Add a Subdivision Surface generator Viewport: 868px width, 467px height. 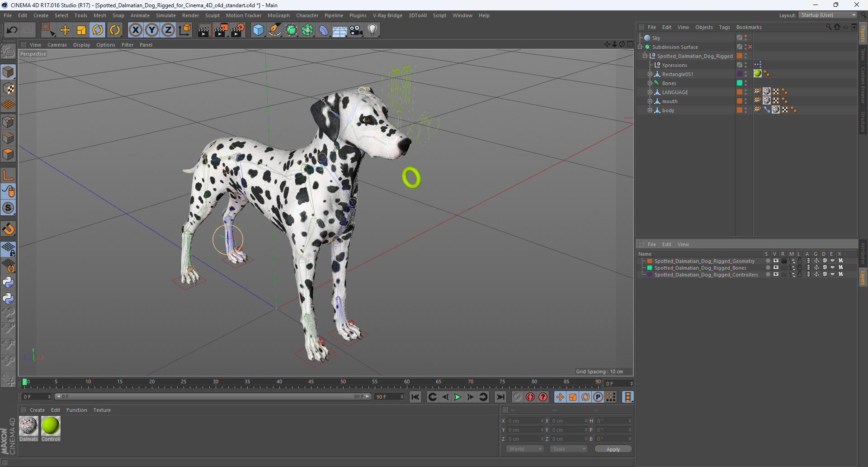click(292, 30)
